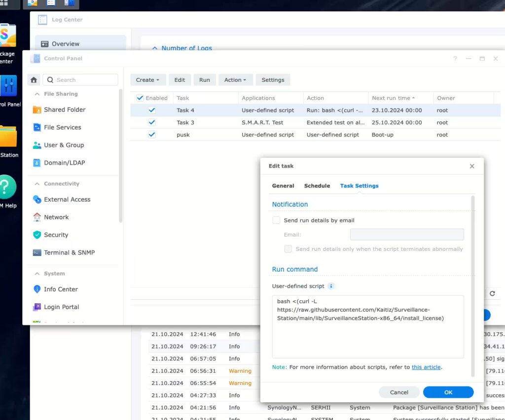Viewport: 505px width, 420px height.
Task: Click Applications column header
Action: click(x=258, y=98)
